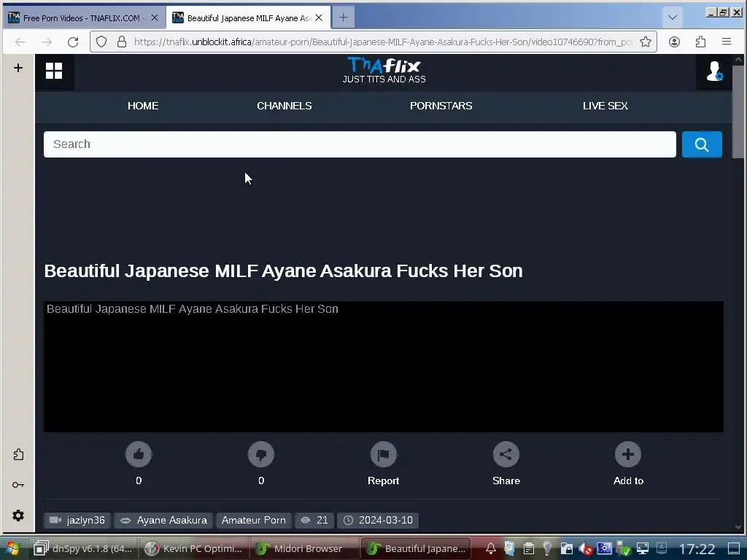Click the 21 views count badge
Viewport: 747px width, 560px height.
click(x=314, y=520)
